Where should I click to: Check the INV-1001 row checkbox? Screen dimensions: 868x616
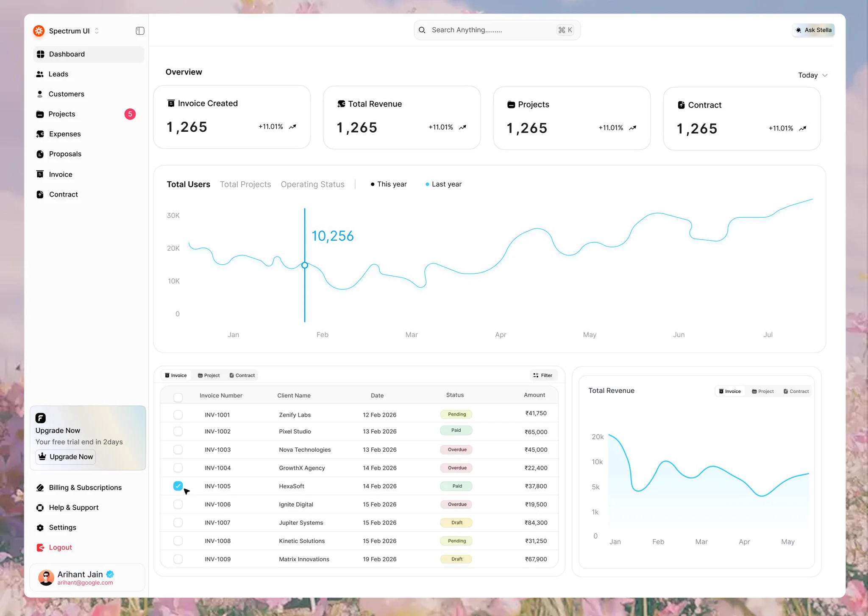tap(178, 414)
